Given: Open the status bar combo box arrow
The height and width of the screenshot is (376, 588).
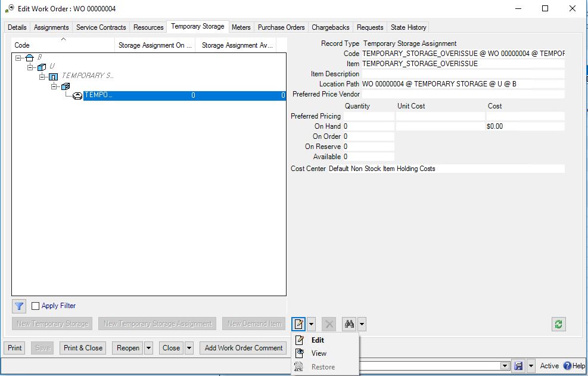Looking at the screenshot, I should [x=505, y=366].
